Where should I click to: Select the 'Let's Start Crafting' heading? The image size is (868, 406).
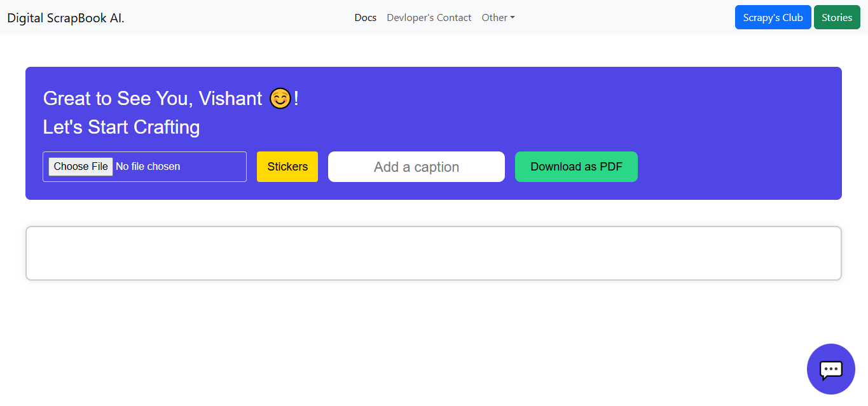(121, 127)
